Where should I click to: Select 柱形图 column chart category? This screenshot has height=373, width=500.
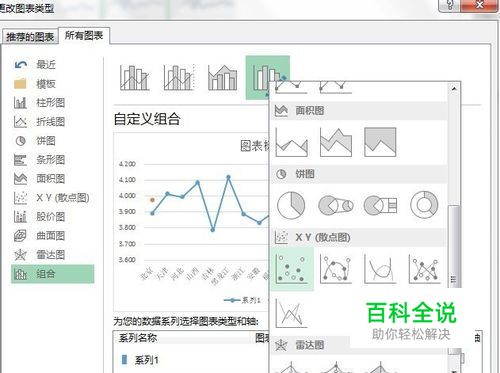click(x=53, y=103)
